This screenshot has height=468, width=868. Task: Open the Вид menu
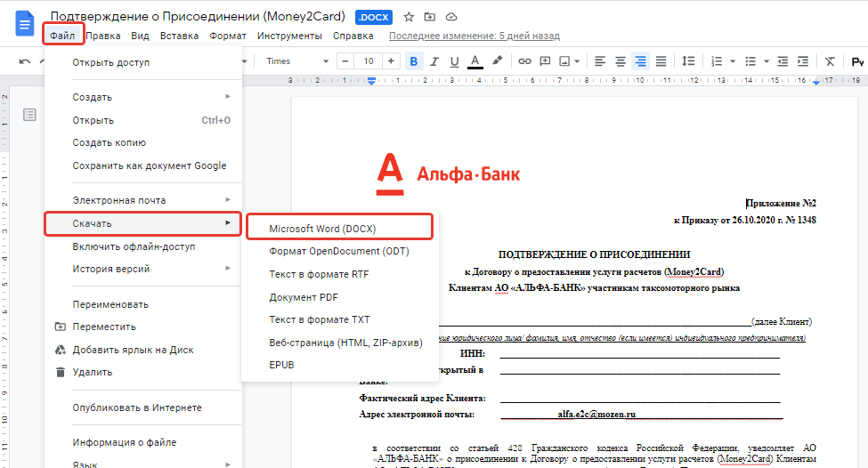click(x=140, y=36)
